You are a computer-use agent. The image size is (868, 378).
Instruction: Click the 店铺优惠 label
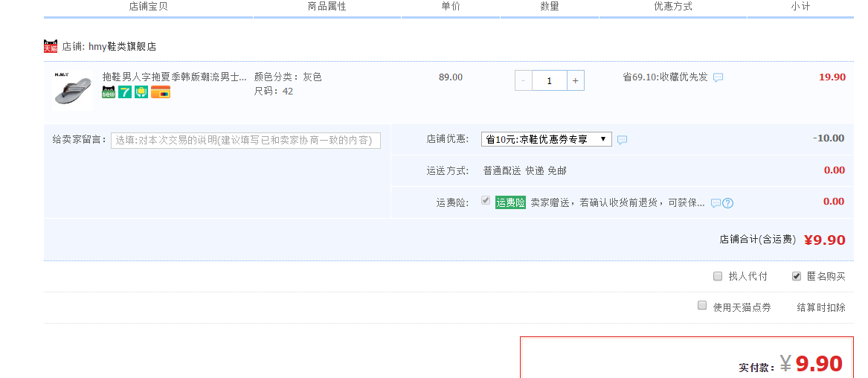(447, 139)
